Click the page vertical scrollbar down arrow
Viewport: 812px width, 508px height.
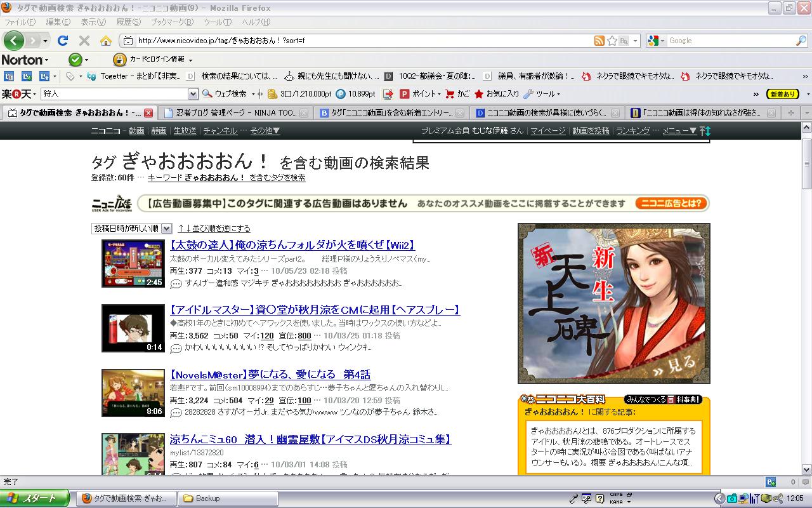807,471
